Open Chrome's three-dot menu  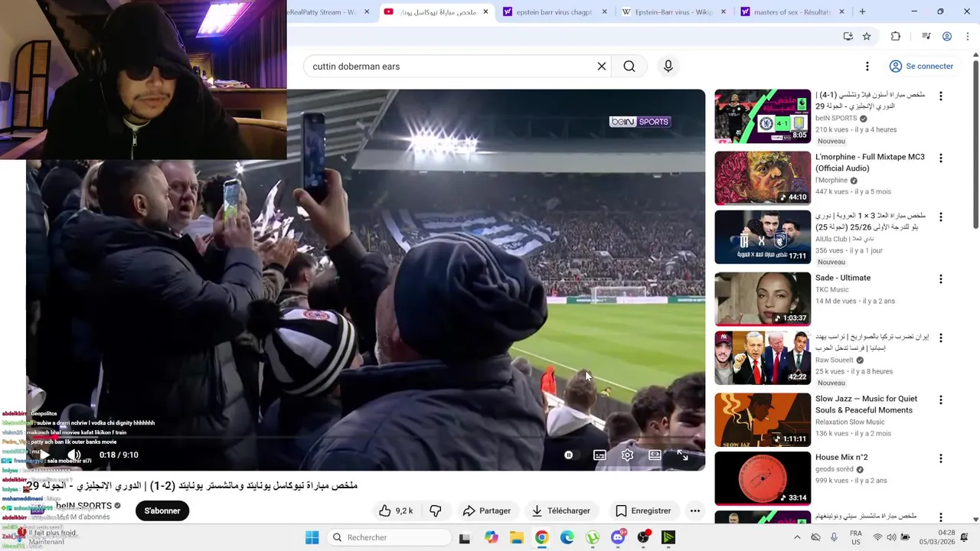tap(968, 36)
